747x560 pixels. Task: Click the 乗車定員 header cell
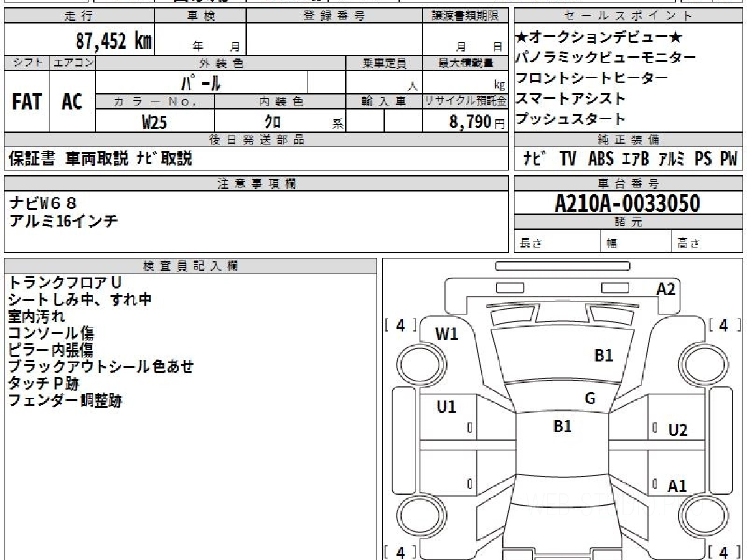384,63
